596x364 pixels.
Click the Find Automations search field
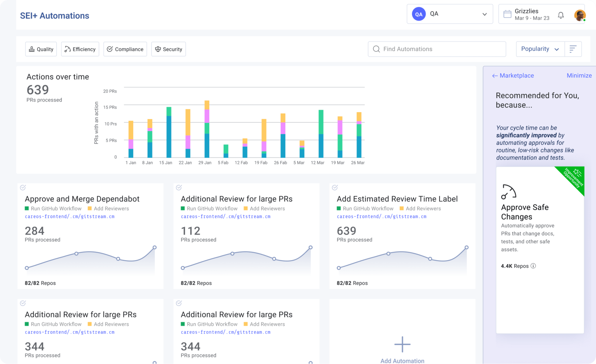point(437,49)
